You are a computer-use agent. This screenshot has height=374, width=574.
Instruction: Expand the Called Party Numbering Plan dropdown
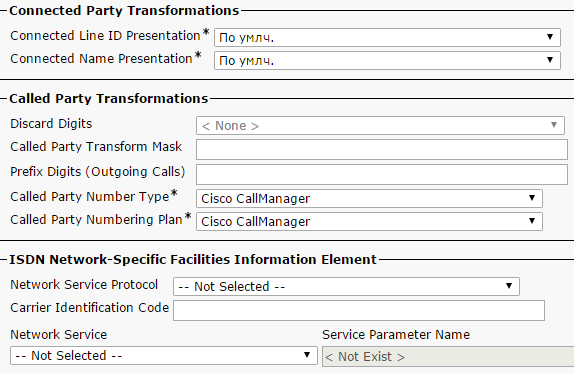point(369,221)
